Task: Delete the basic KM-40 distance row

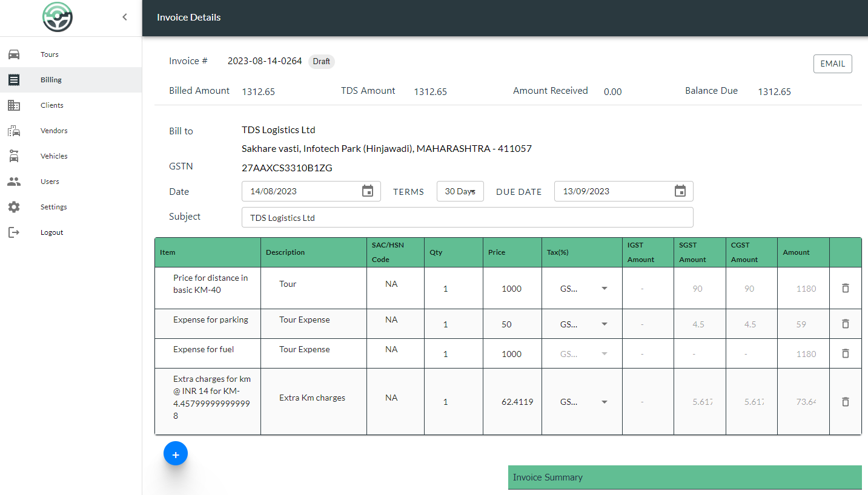Action: [846, 288]
